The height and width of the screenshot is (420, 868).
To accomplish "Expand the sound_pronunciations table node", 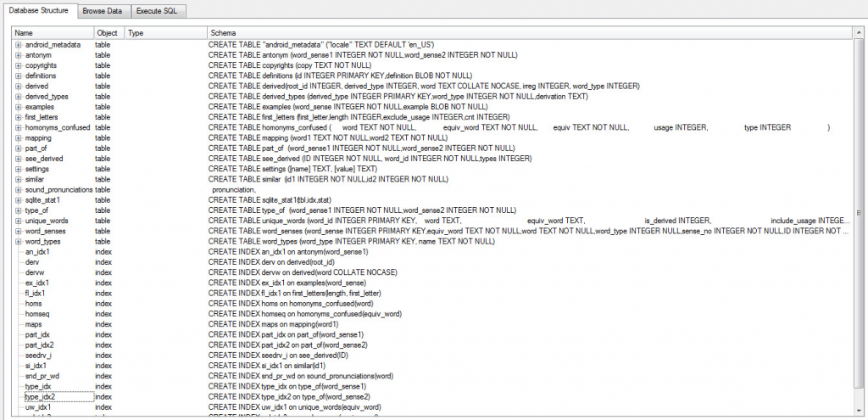I will click(x=18, y=189).
